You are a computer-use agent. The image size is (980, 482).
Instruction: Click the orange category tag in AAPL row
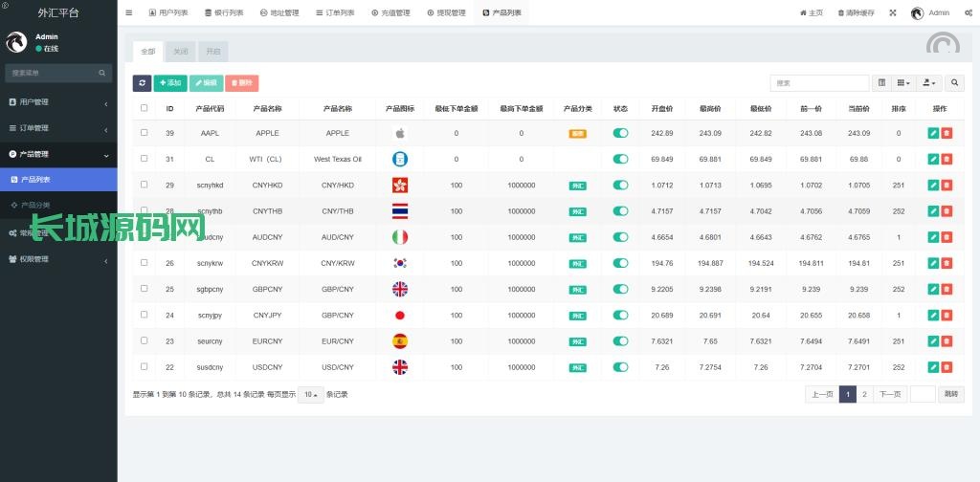tap(577, 134)
